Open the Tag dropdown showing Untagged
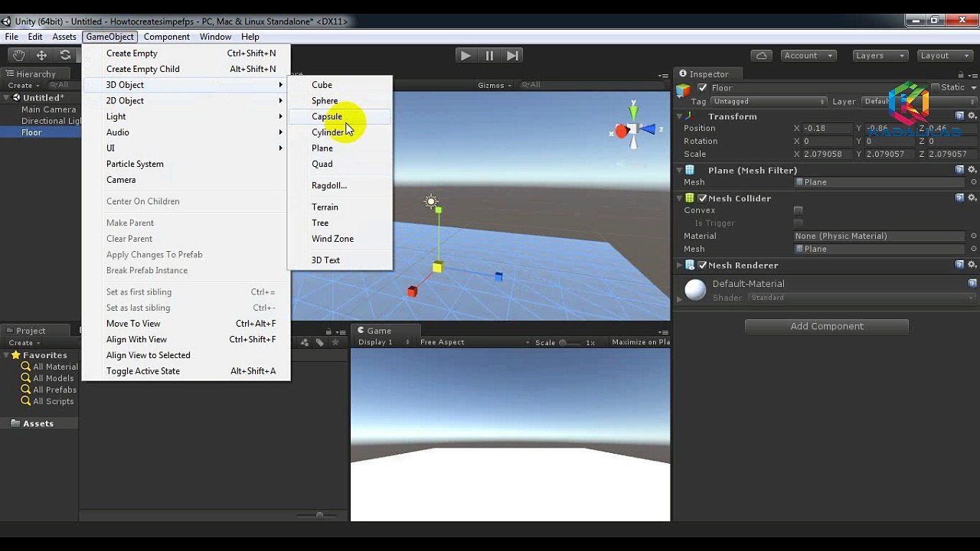Viewport: 980px width, 551px height. coord(769,102)
